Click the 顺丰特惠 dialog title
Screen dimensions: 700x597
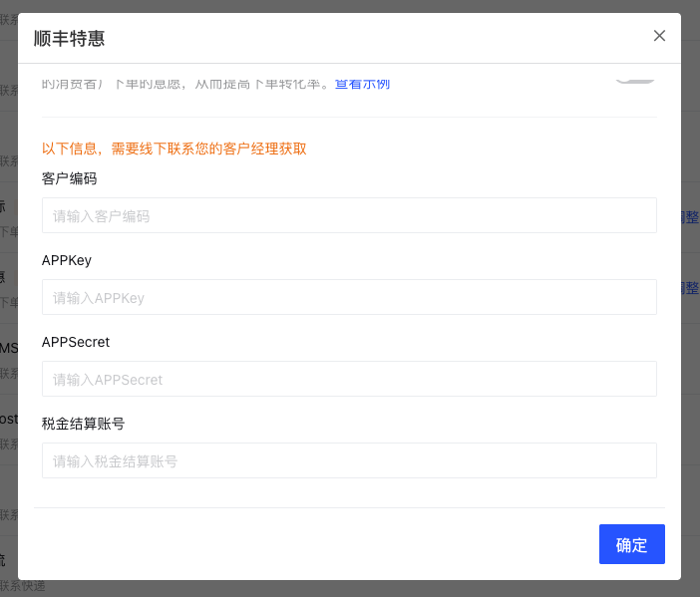pyautogui.click(x=69, y=39)
